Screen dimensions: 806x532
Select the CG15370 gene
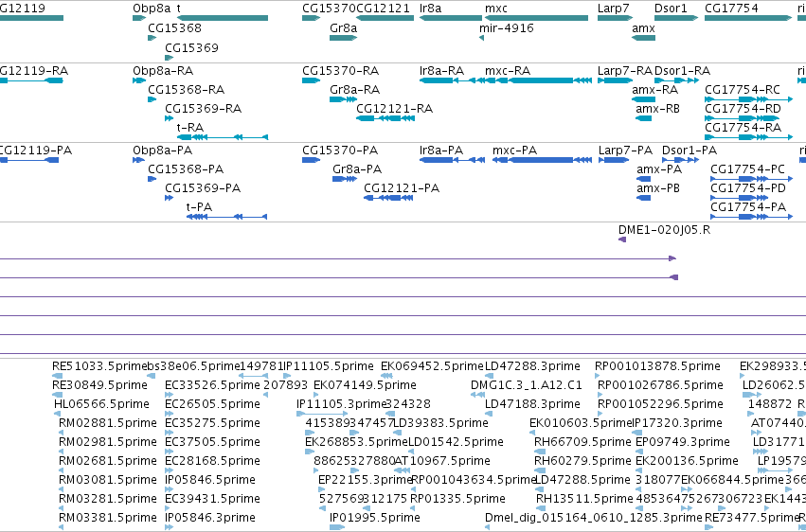[311, 18]
